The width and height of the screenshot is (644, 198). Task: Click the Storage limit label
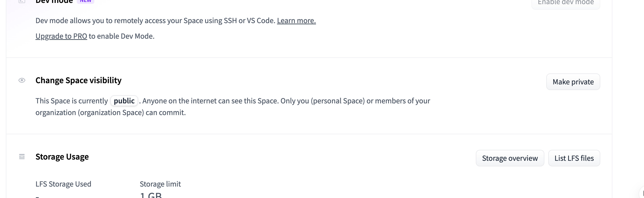(160, 184)
